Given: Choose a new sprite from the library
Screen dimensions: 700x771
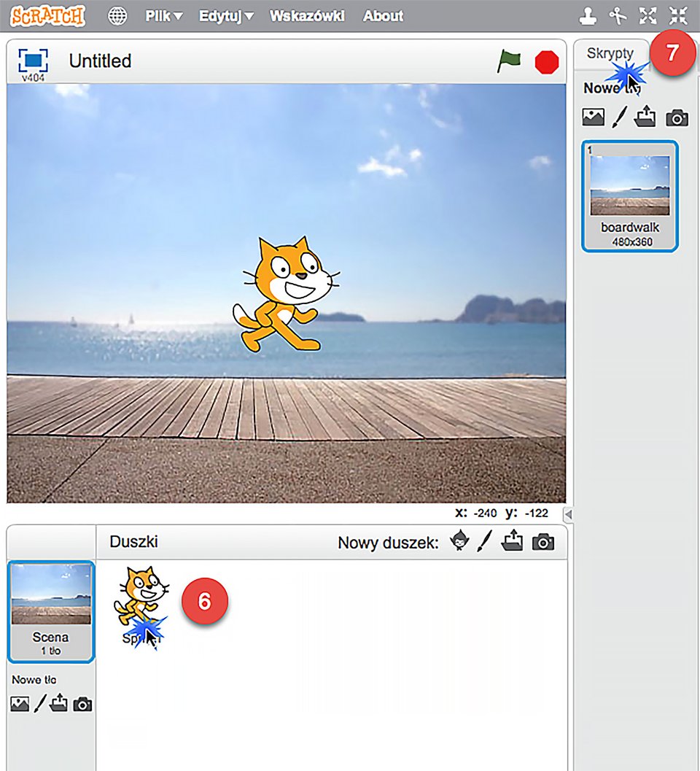Looking at the screenshot, I should pyautogui.click(x=459, y=541).
